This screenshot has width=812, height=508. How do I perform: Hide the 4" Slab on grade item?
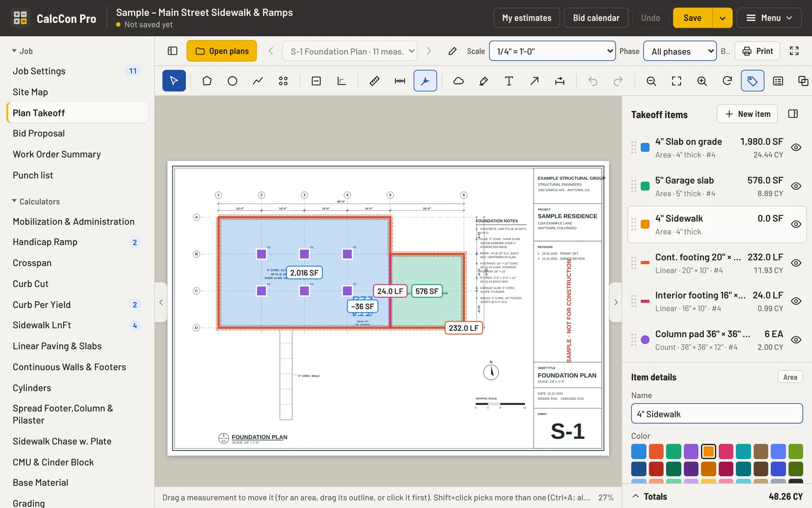pos(796,147)
